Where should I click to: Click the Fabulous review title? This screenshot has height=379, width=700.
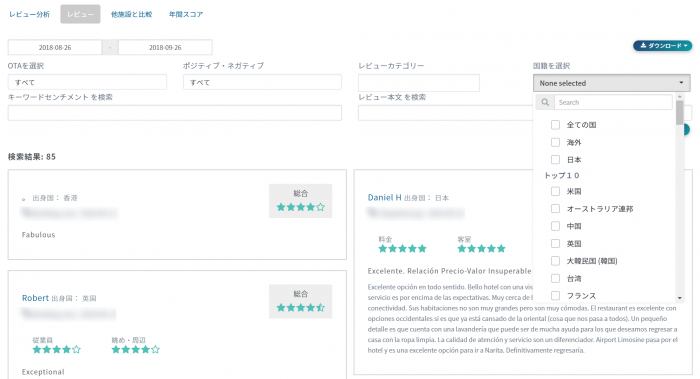pyautogui.click(x=38, y=234)
